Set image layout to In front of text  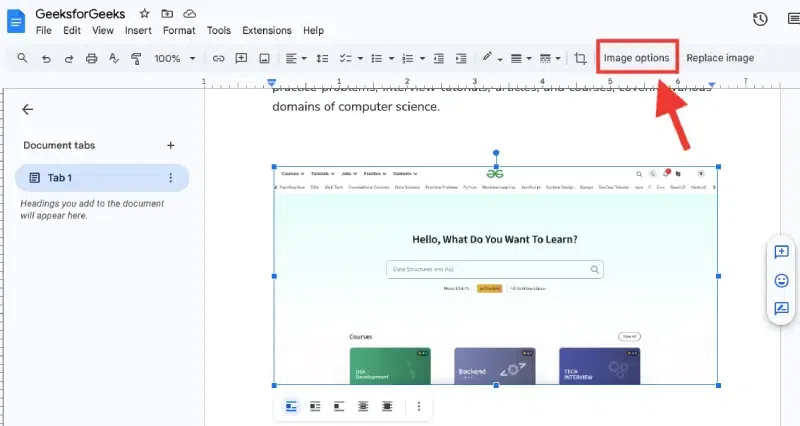click(x=387, y=406)
